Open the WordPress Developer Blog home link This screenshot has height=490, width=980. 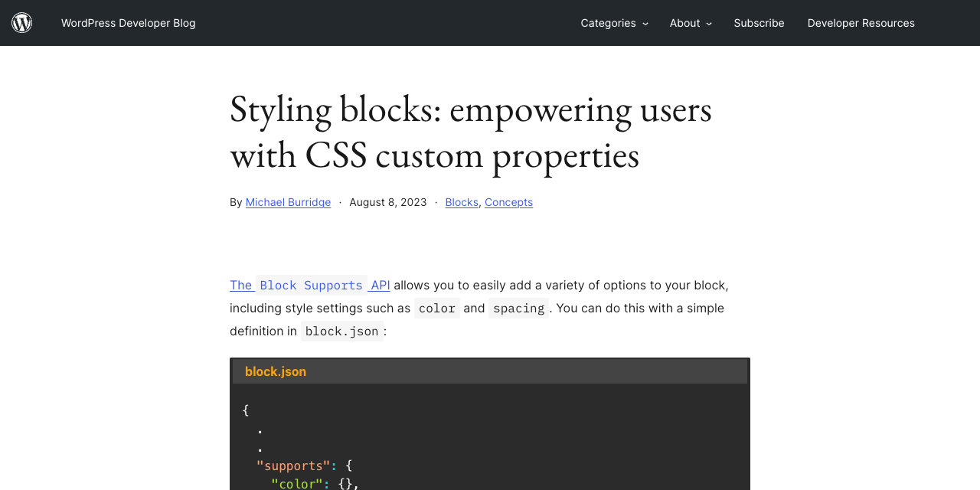[x=129, y=23]
